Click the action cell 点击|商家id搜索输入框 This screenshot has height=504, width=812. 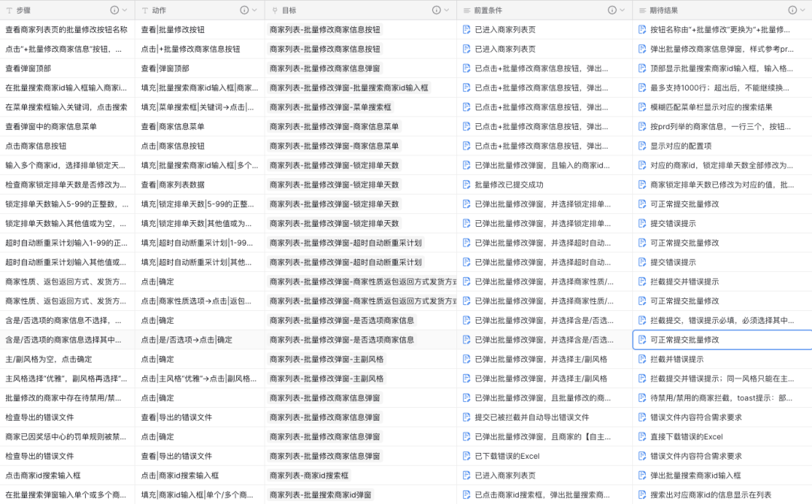click(200, 475)
